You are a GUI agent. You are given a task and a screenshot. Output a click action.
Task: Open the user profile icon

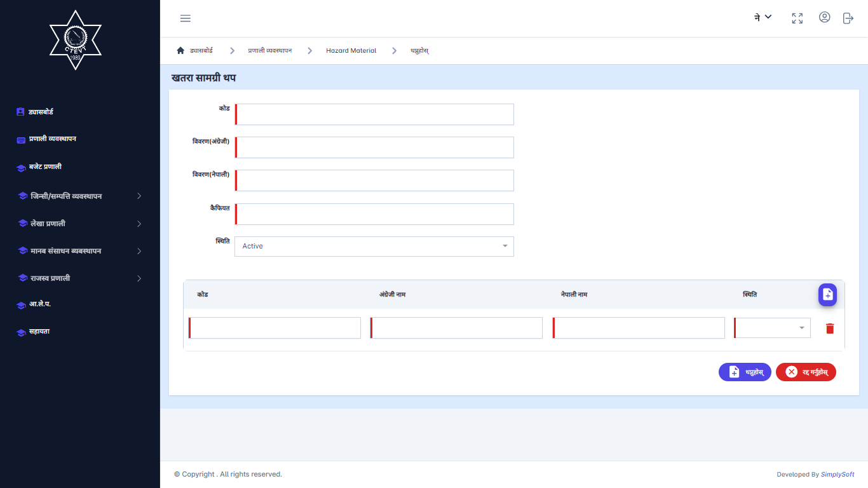[824, 18]
